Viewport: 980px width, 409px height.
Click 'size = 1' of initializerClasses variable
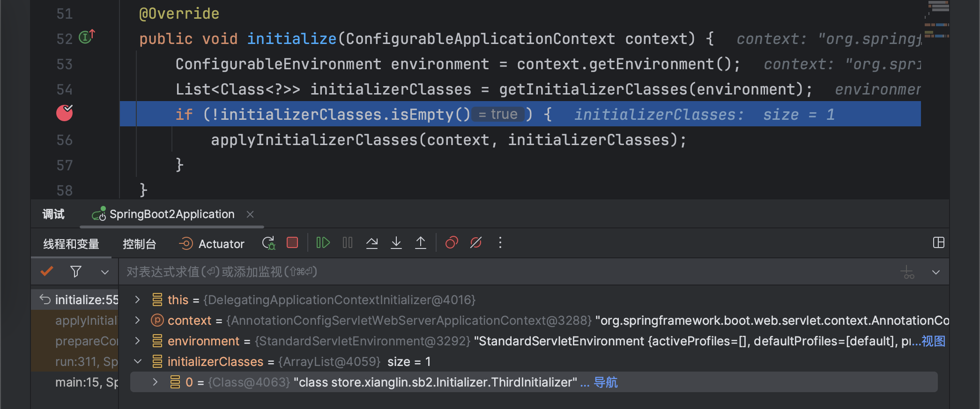[409, 362]
